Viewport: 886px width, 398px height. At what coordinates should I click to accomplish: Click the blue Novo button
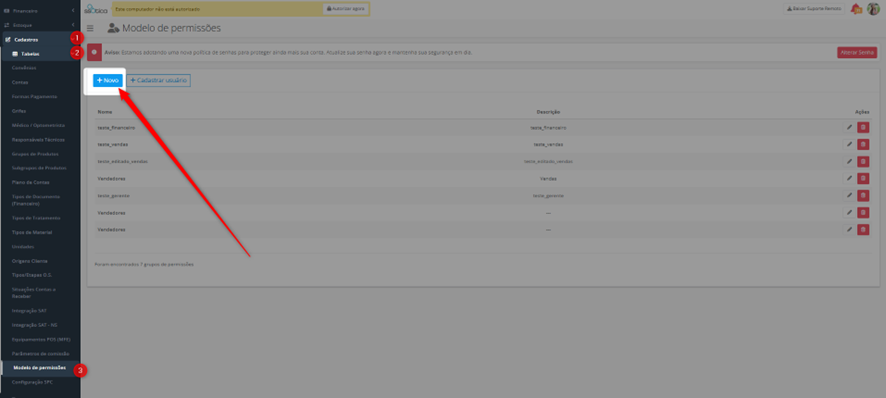[107, 81]
